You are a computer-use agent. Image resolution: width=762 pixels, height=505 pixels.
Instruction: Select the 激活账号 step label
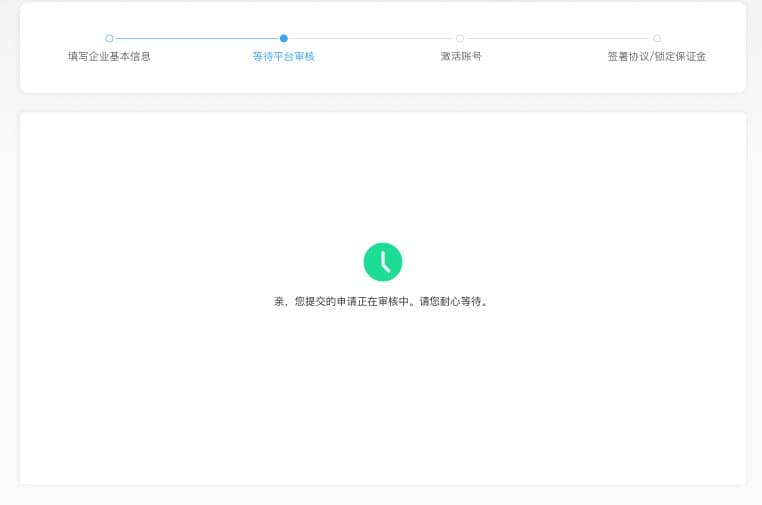pyautogui.click(x=461, y=56)
